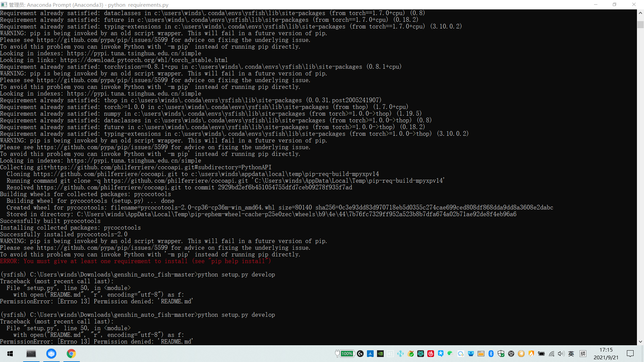Open Windows Security shield tray icon

(501, 354)
